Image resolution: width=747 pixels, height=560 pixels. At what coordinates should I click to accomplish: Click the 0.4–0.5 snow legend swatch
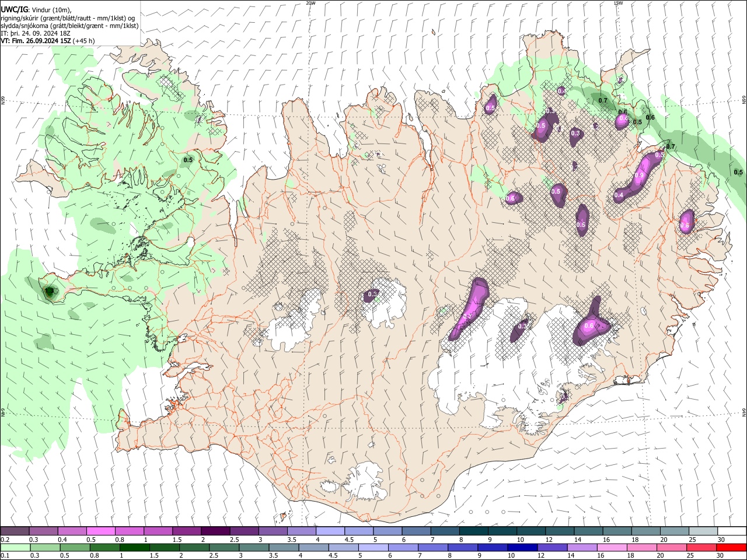click(72, 531)
